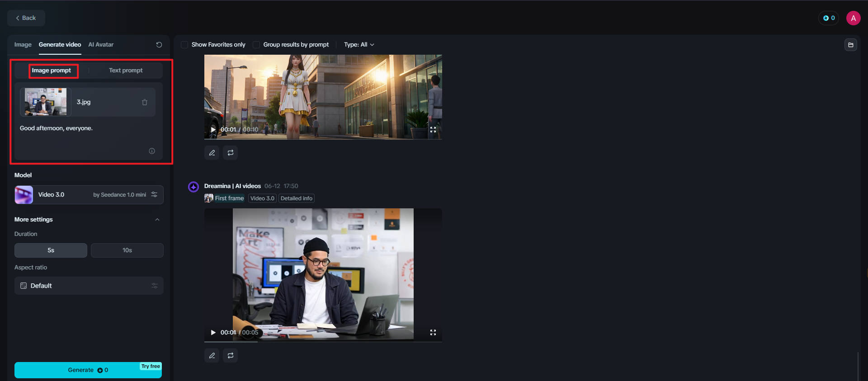Switch to the Text prompt tab
The height and width of the screenshot is (381, 868).
point(126,71)
